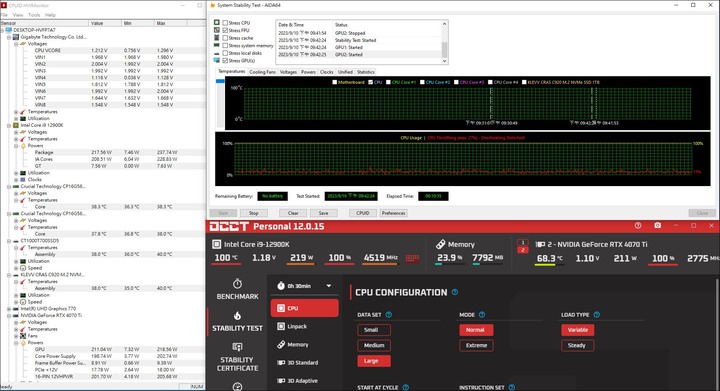Image resolution: width=720 pixels, height=391 pixels.
Task: Collapse the Intel Core i9 12900K tree node
Action: [9, 125]
